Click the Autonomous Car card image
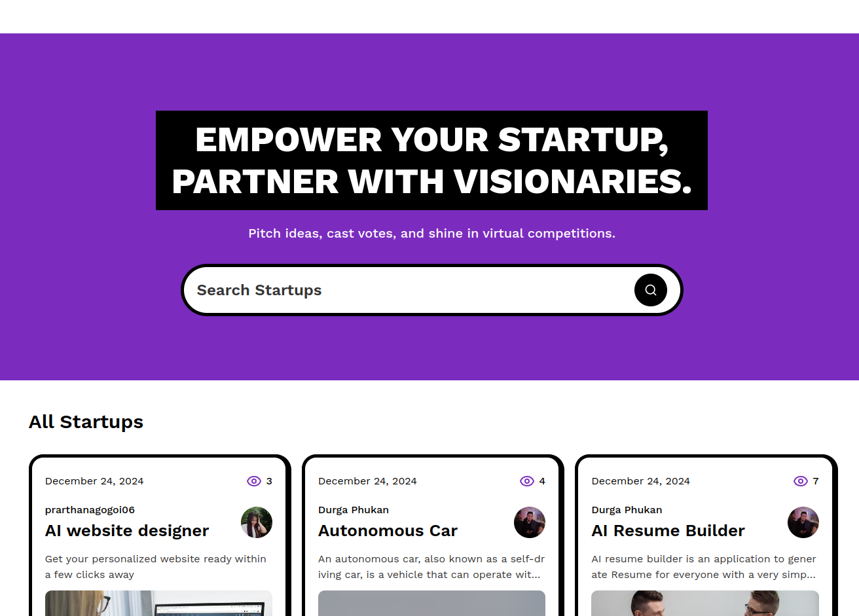Viewport: 859px width, 616px height. pos(431,604)
